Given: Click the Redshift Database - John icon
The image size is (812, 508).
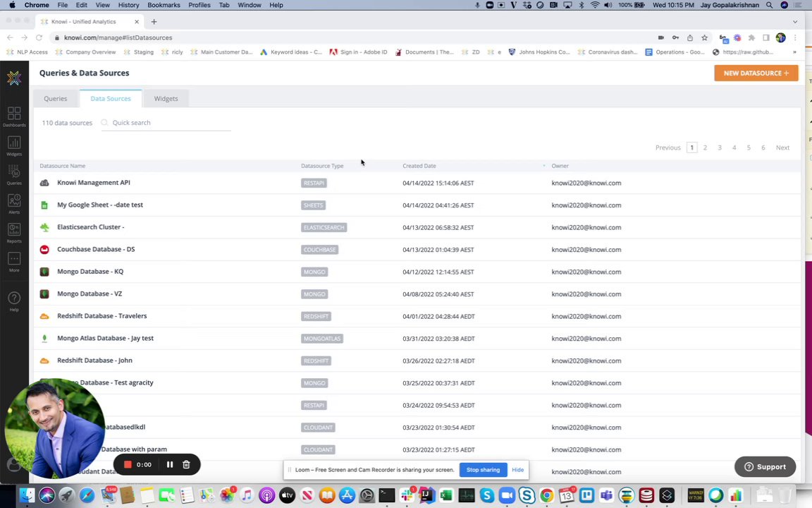Looking at the screenshot, I should coord(44,361).
